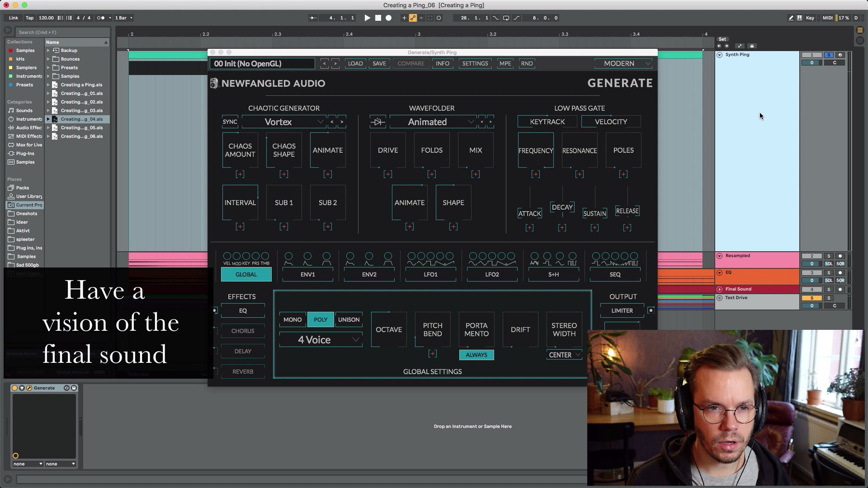Select MONO voice mode
The width and height of the screenshot is (868, 488).
tap(292, 319)
